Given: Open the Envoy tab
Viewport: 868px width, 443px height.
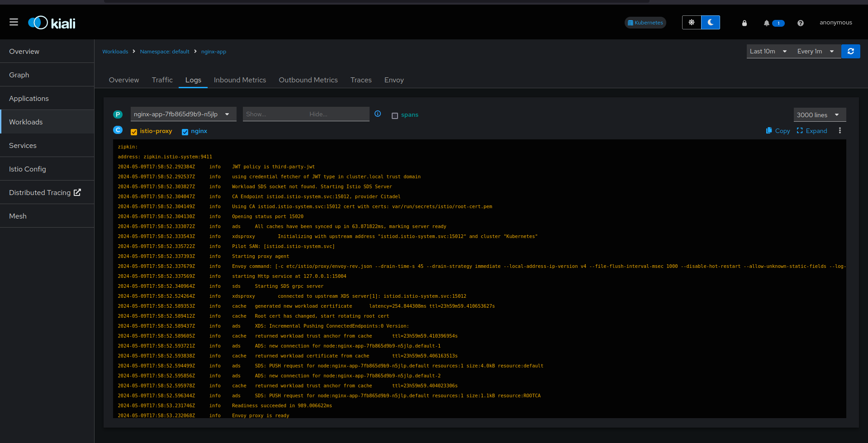Looking at the screenshot, I should click(394, 80).
